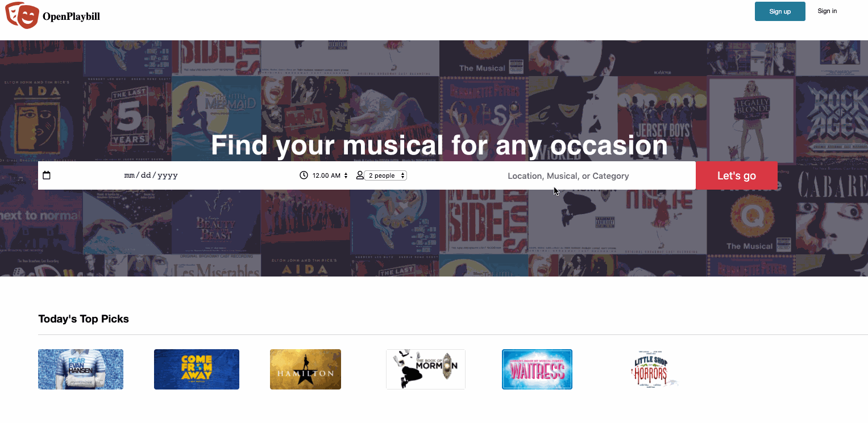Click the Today's Top Picks heading
This screenshot has height=423, width=868.
[x=84, y=319]
